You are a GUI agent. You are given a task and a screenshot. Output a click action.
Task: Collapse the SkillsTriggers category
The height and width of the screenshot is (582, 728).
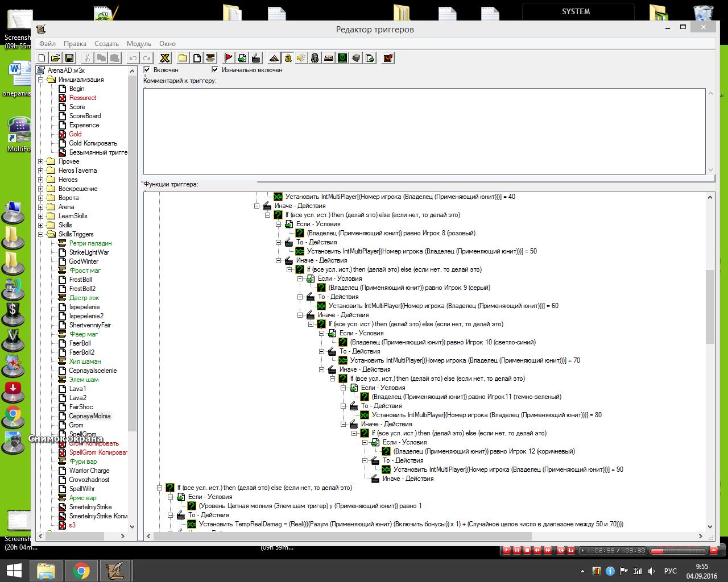click(41, 234)
